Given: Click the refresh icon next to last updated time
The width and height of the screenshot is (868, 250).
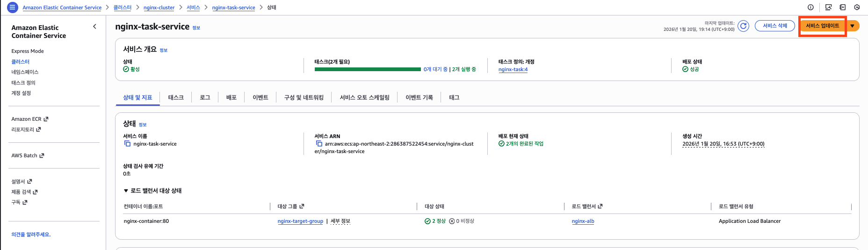Looking at the screenshot, I should (x=743, y=26).
